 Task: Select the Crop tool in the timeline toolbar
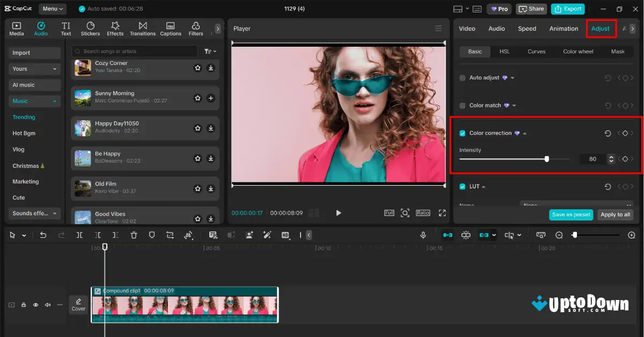point(169,235)
